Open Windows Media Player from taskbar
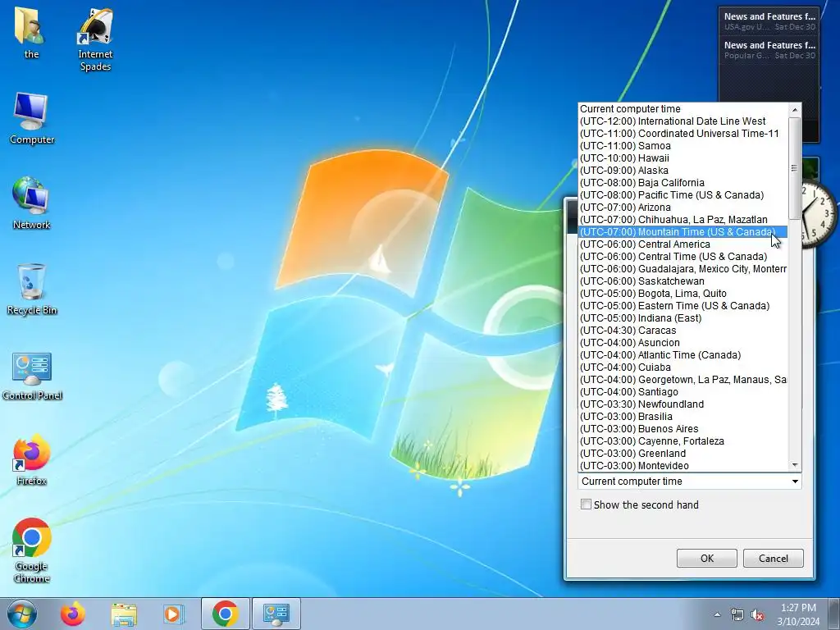 coord(174,614)
